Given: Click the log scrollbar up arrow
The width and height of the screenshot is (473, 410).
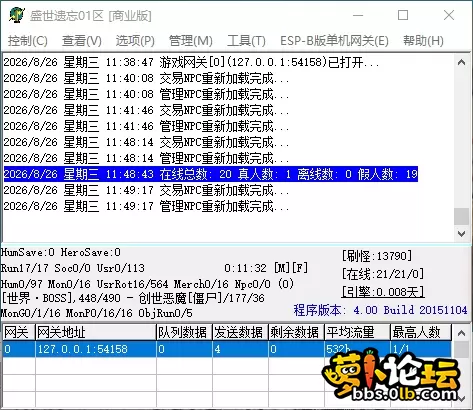Looking at the screenshot, I should pos(462,62).
